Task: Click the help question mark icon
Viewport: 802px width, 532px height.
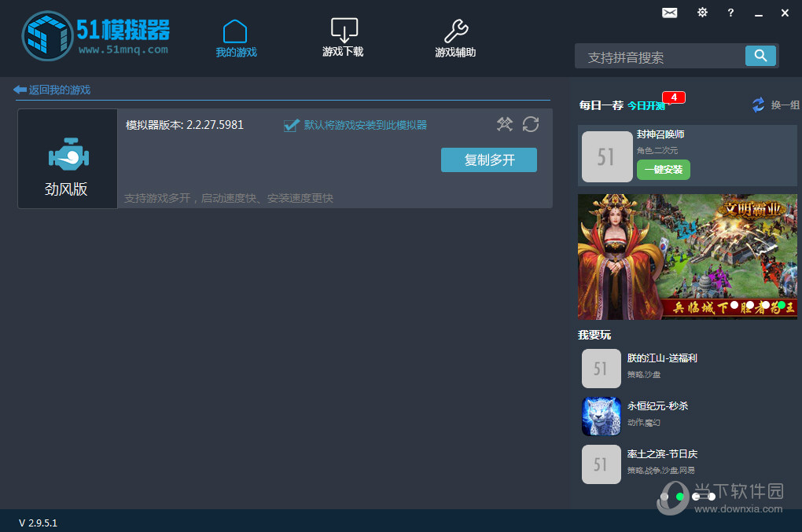Action: [730, 13]
